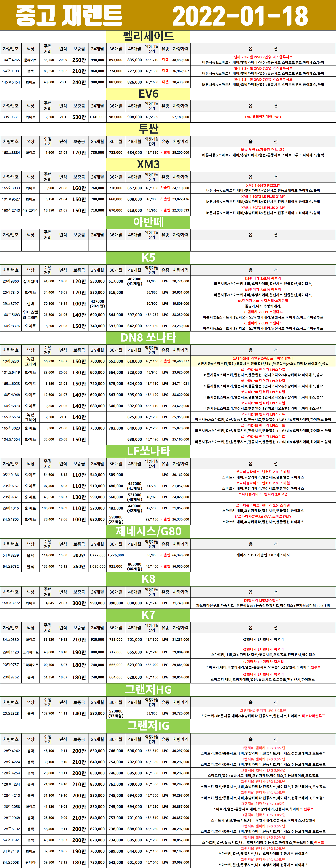
Task: Click car price 56,050,000
Action: [180, 566]
